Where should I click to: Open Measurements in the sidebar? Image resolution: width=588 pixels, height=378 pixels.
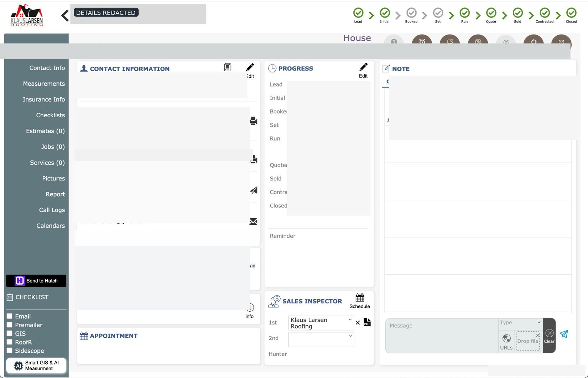click(x=44, y=83)
